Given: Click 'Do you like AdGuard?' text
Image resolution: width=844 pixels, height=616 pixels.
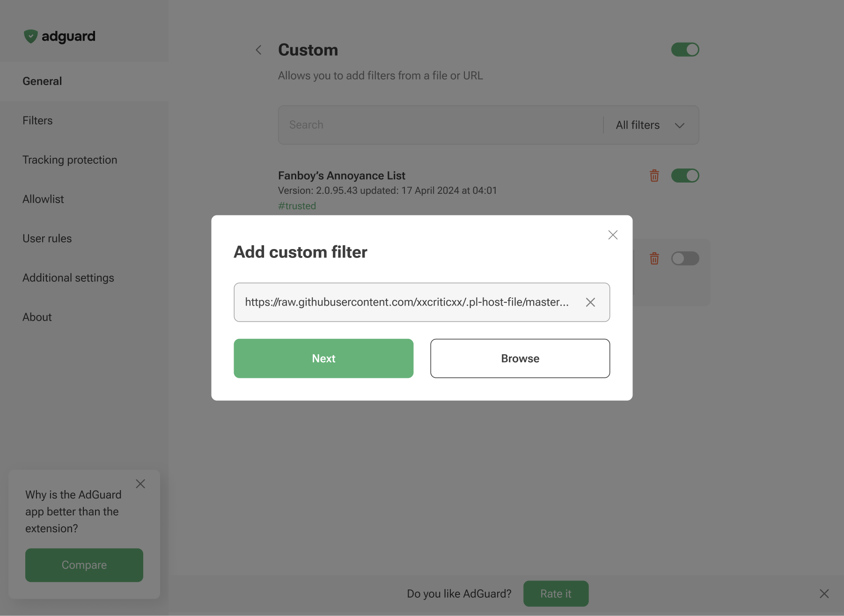Looking at the screenshot, I should click(459, 594).
